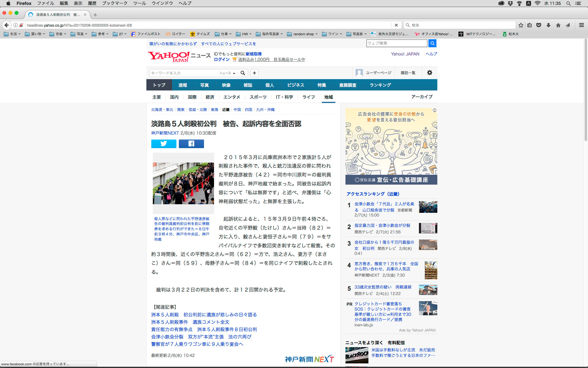
Task: Stop page loading with X button
Action: (x=396, y=25)
